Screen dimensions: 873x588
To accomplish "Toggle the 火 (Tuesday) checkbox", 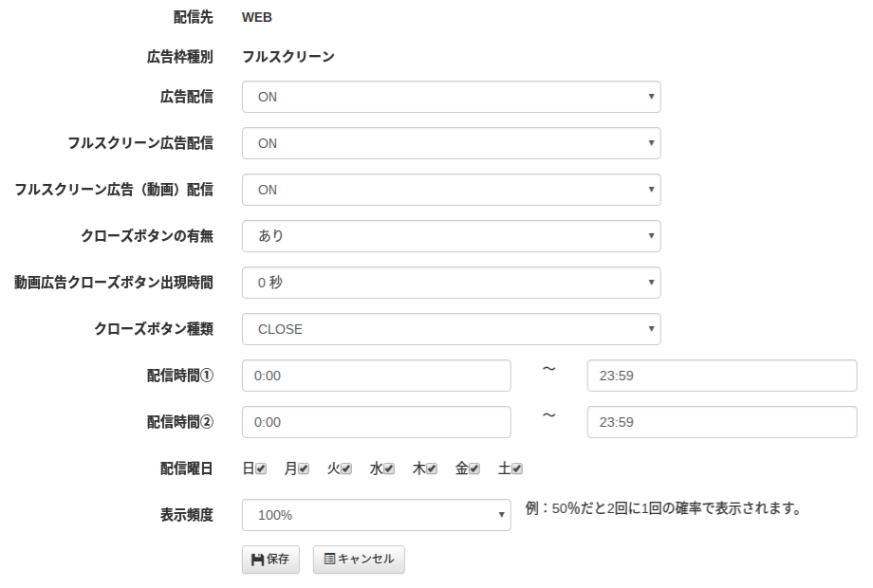I will 346,469.
